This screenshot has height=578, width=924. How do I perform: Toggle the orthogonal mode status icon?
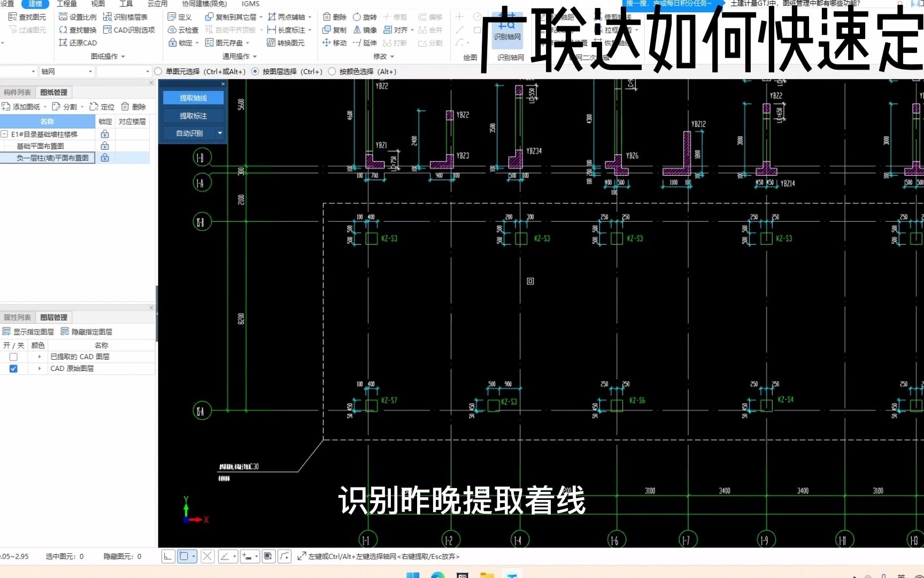(168, 557)
